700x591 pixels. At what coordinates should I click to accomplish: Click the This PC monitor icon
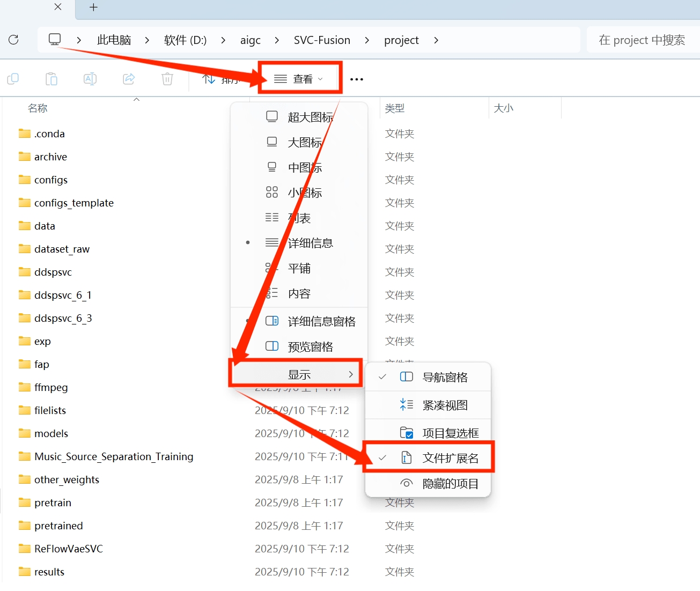point(55,40)
